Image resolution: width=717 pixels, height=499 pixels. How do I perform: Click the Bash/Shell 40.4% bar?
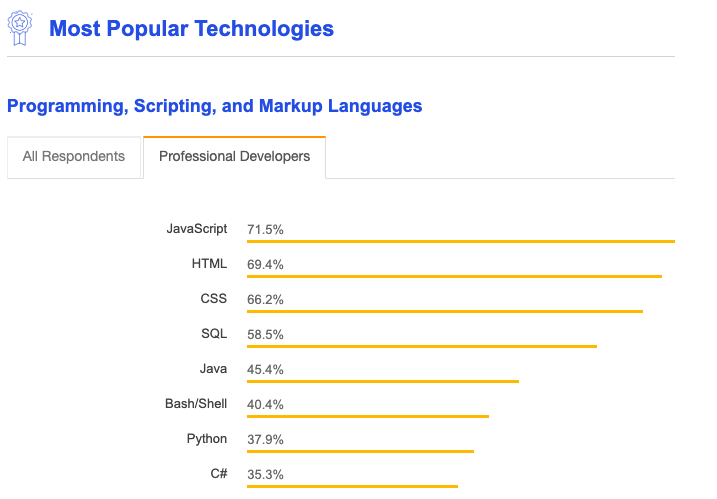(x=368, y=416)
